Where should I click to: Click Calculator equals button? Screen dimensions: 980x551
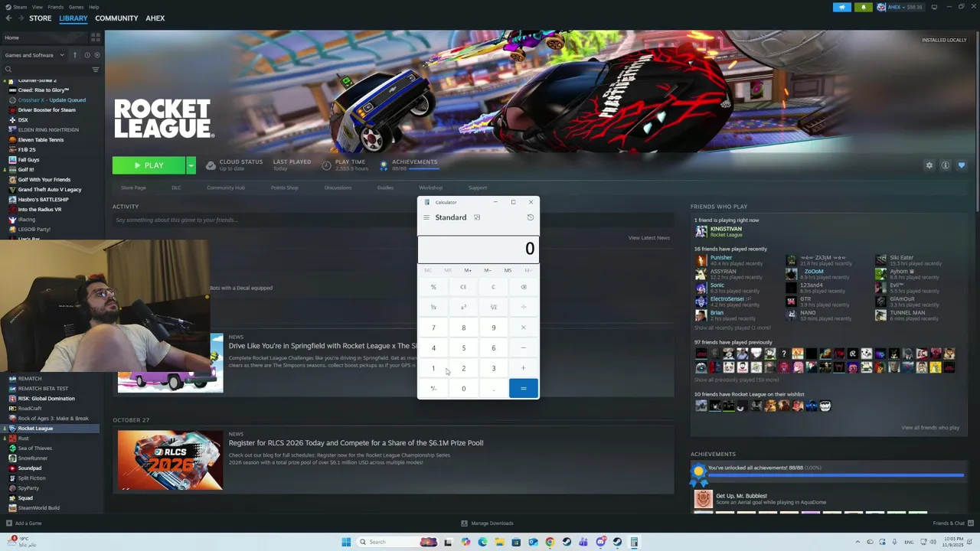pos(524,389)
